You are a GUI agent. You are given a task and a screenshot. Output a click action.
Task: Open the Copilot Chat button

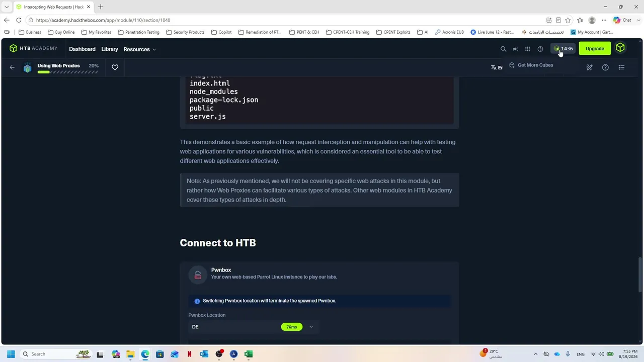coord(622,20)
